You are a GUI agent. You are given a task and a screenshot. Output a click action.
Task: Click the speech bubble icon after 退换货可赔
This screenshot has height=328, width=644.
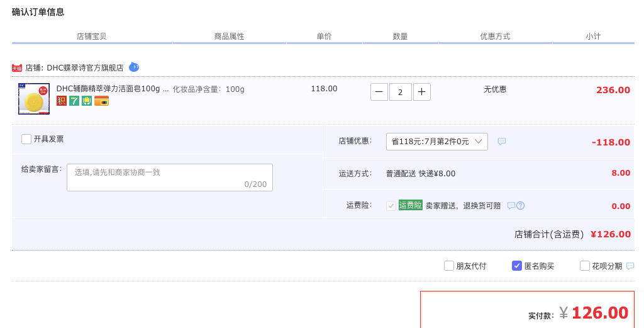(511, 205)
